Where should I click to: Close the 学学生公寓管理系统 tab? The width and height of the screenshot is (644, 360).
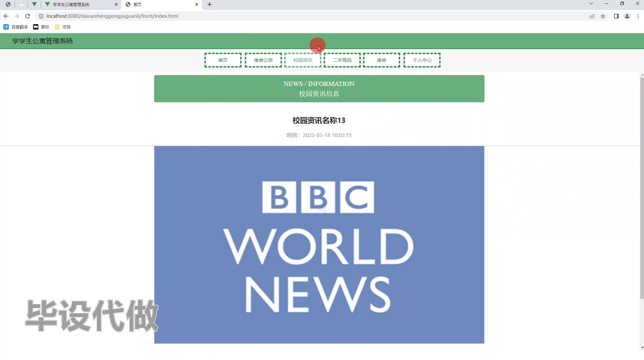click(116, 4)
